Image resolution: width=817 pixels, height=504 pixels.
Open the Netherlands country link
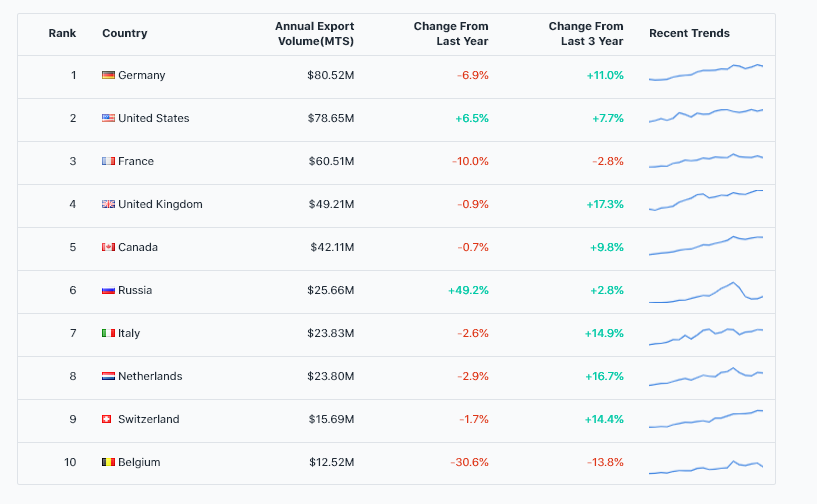pos(150,376)
